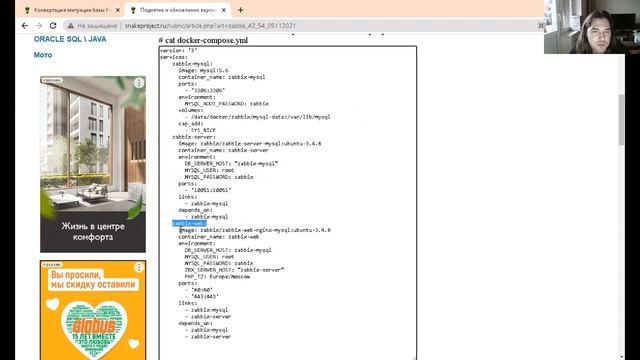
Task: Reload the current page
Action: tap(53, 25)
